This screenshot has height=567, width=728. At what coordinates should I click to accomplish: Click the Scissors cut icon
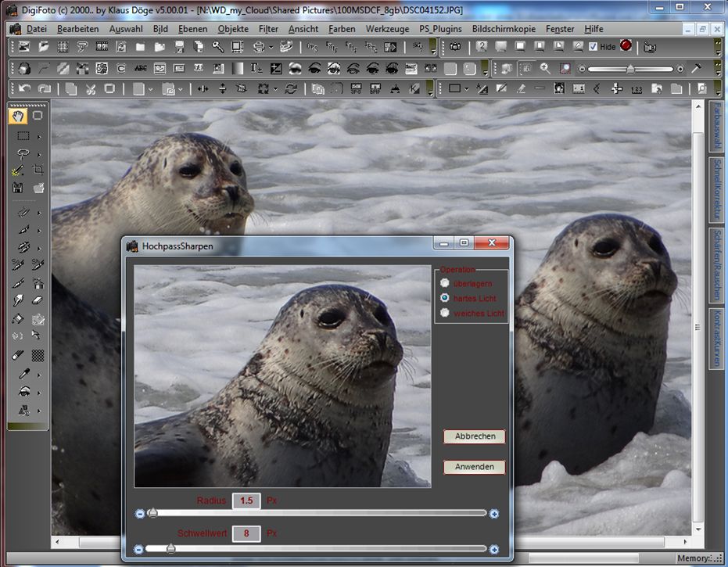click(x=91, y=88)
